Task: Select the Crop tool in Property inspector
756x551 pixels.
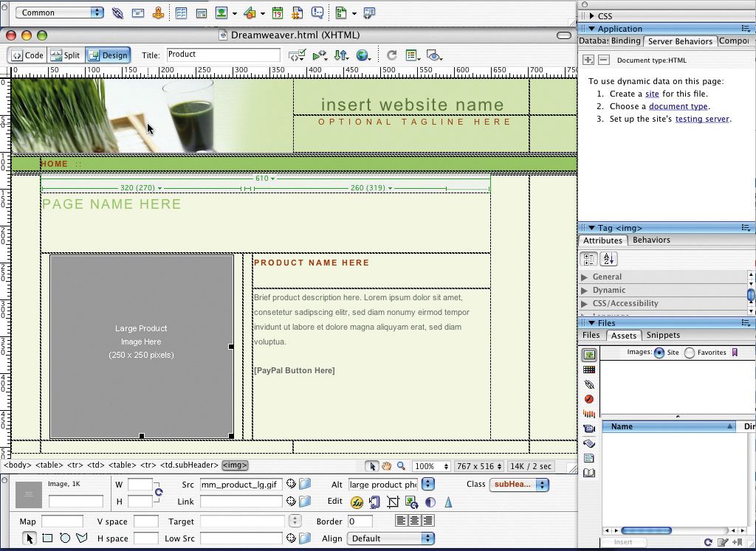Action: 394,502
